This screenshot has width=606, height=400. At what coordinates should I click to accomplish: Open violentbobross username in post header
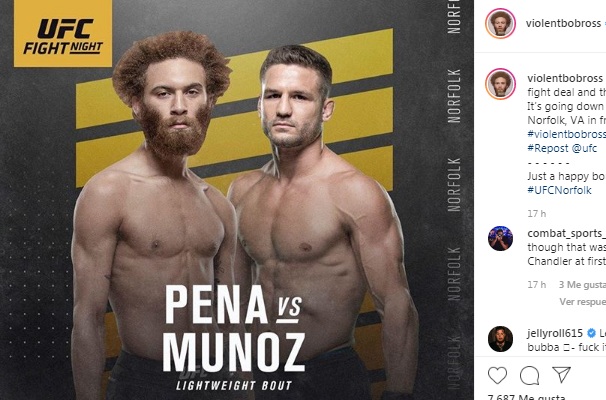pyautogui.click(x=563, y=23)
